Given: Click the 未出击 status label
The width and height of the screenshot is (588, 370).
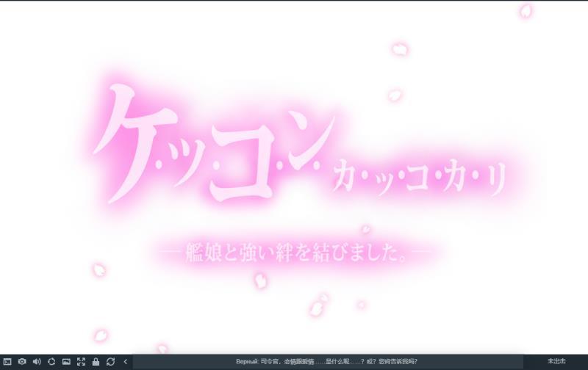Looking at the screenshot, I should (556, 361).
